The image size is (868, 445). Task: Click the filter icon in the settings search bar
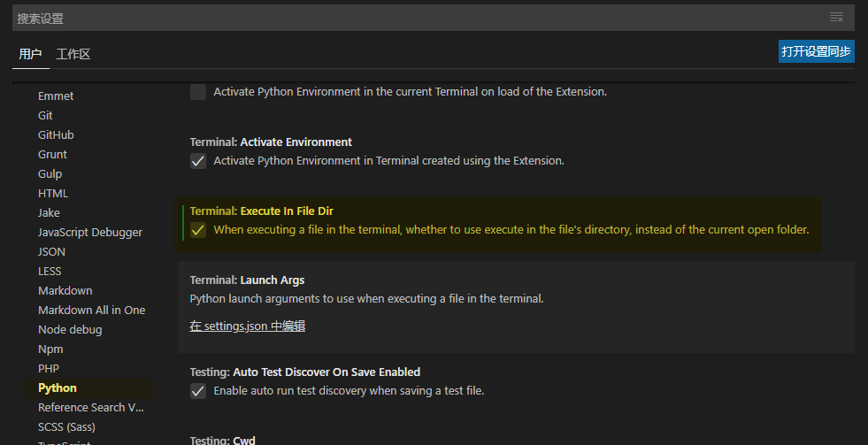(836, 18)
